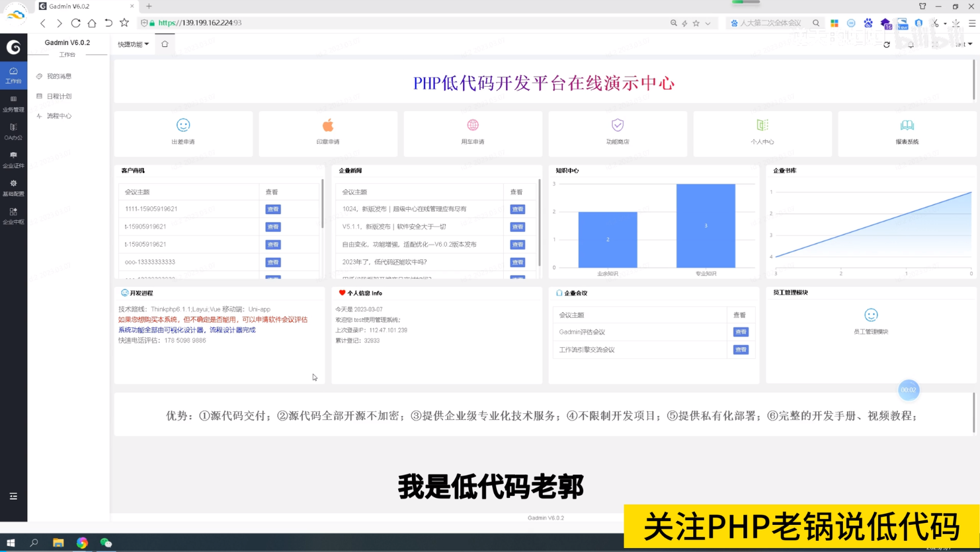View the V5.1.1 新版发布 news item

pos(518,227)
